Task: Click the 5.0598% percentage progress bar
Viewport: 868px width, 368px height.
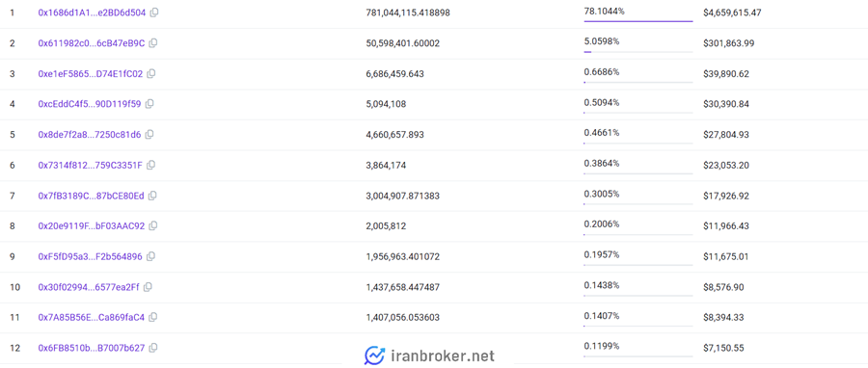Action: [638, 52]
